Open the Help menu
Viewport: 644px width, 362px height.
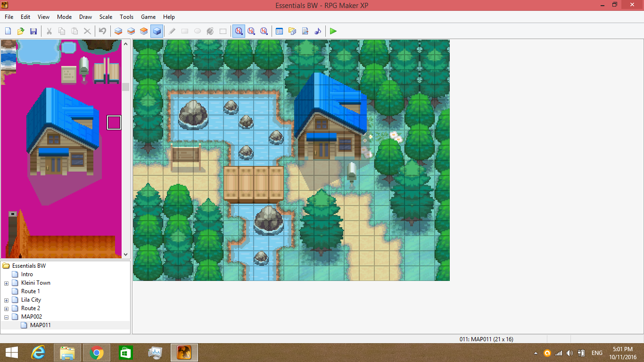(169, 17)
